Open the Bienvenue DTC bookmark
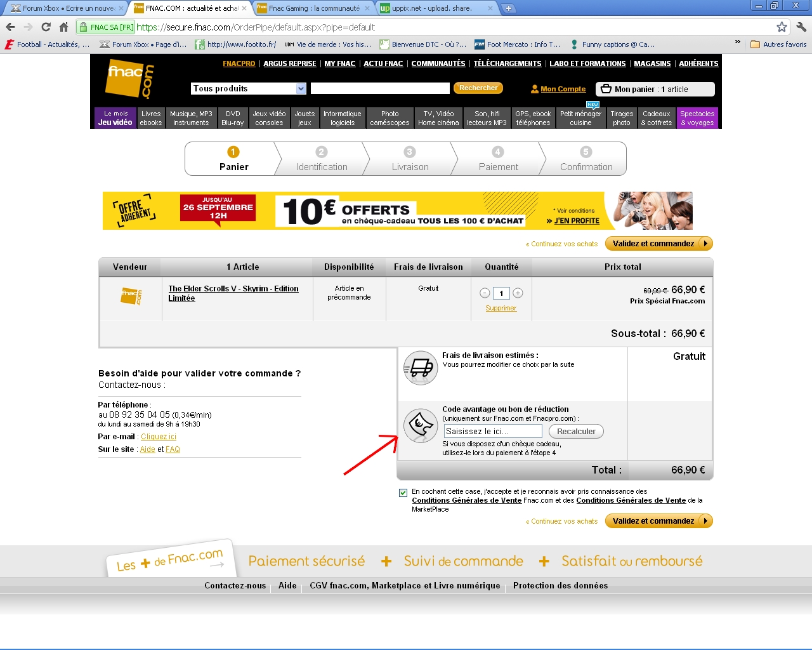 pyautogui.click(x=422, y=44)
